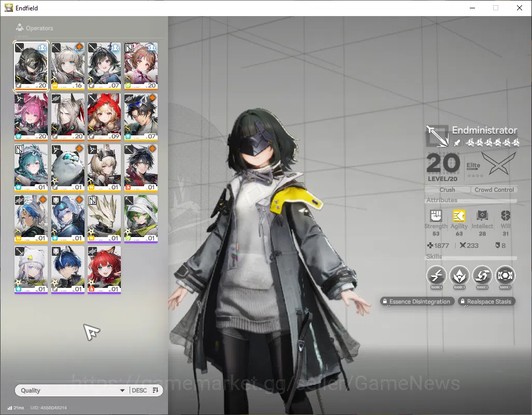Select the red-haired girl operator card

point(104,270)
